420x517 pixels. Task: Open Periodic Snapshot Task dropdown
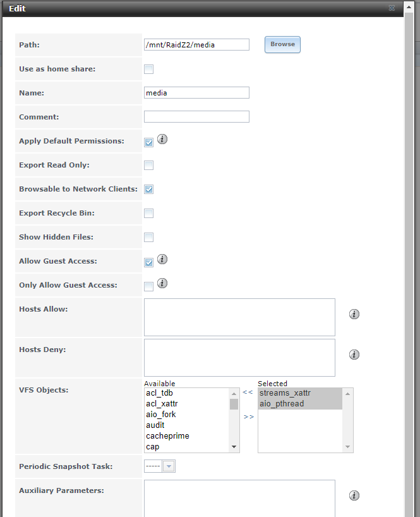pos(169,466)
